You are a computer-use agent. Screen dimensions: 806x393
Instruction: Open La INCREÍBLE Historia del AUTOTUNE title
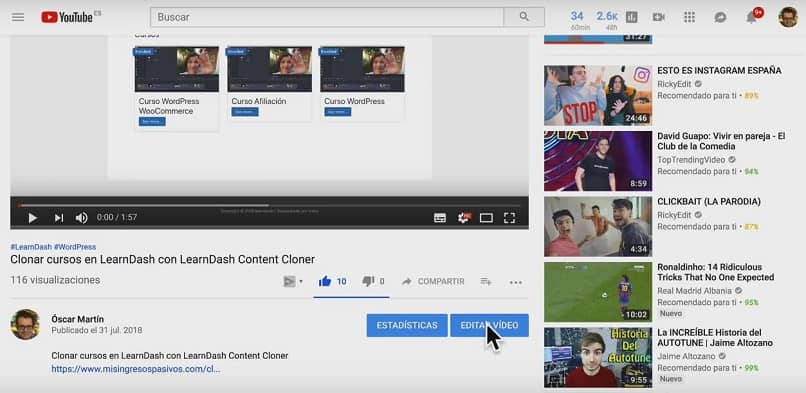coord(715,338)
